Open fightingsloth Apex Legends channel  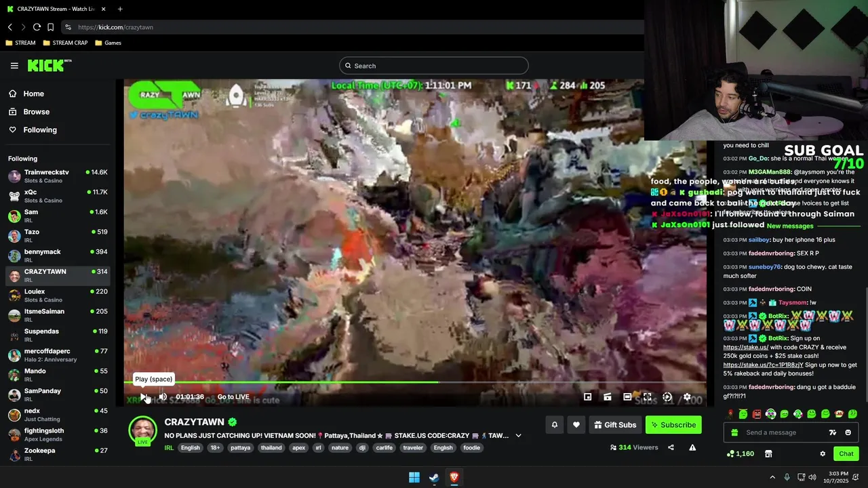click(58, 434)
